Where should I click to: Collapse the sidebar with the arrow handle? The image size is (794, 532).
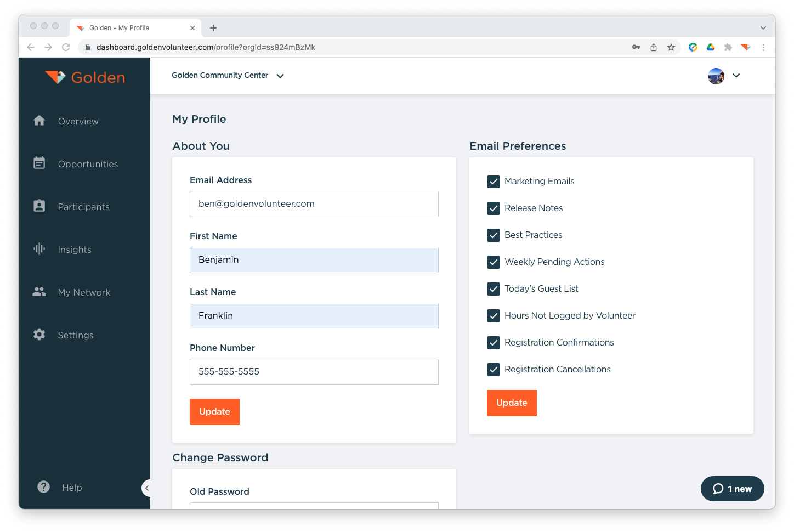(x=146, y=488)
